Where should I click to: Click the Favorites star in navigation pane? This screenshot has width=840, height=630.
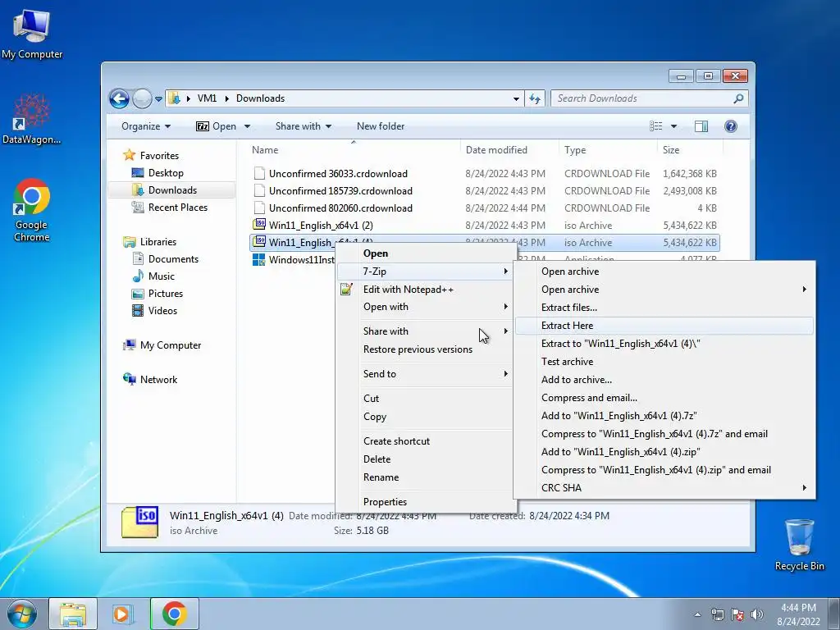(129, 155)
